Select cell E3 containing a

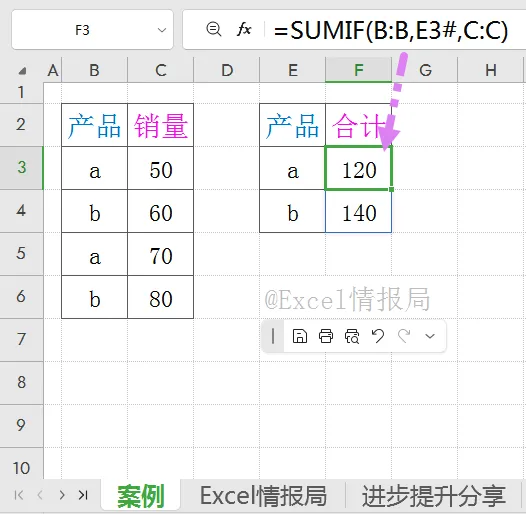293,168
